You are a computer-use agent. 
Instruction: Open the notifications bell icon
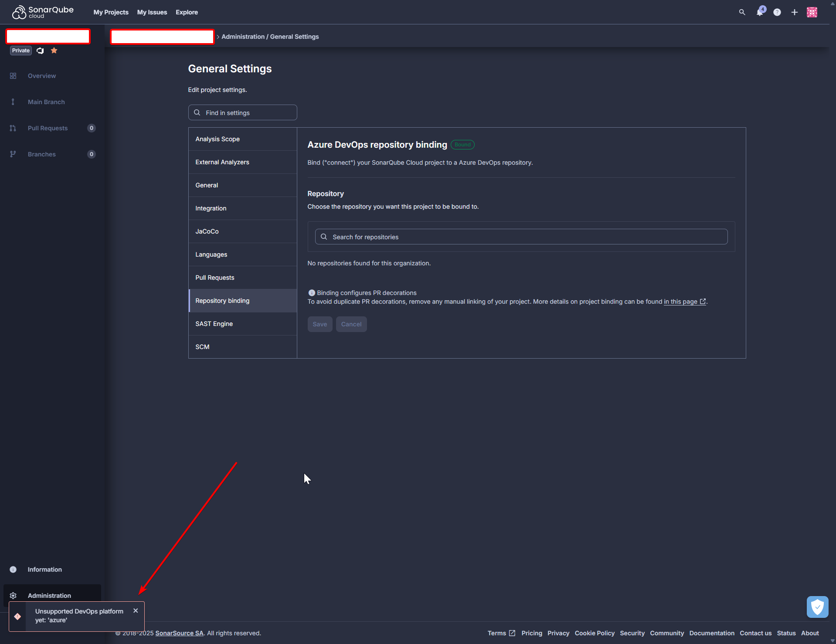pyautogui.click(x=760, y=12)
